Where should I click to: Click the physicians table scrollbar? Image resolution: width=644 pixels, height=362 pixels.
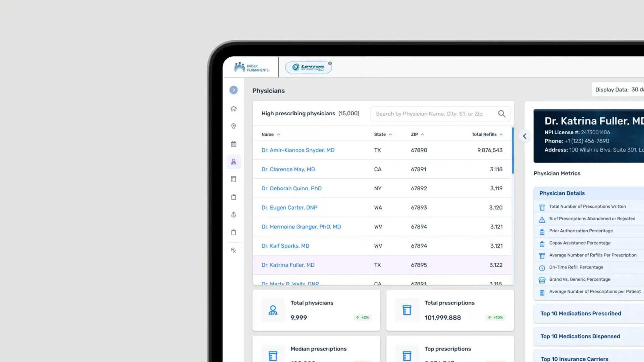coord(513,151)
